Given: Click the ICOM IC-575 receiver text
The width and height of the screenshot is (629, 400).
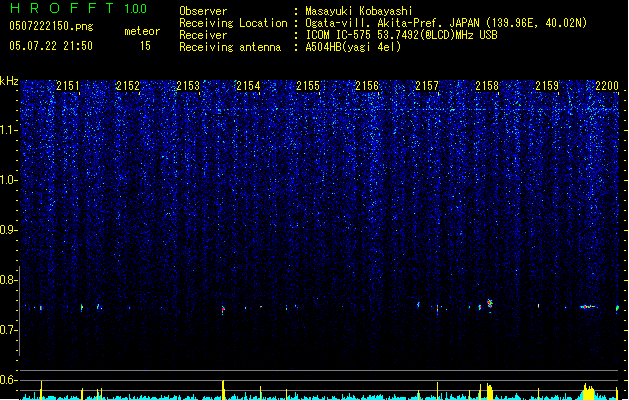Looking at the screenshot, I should (401, 35).
